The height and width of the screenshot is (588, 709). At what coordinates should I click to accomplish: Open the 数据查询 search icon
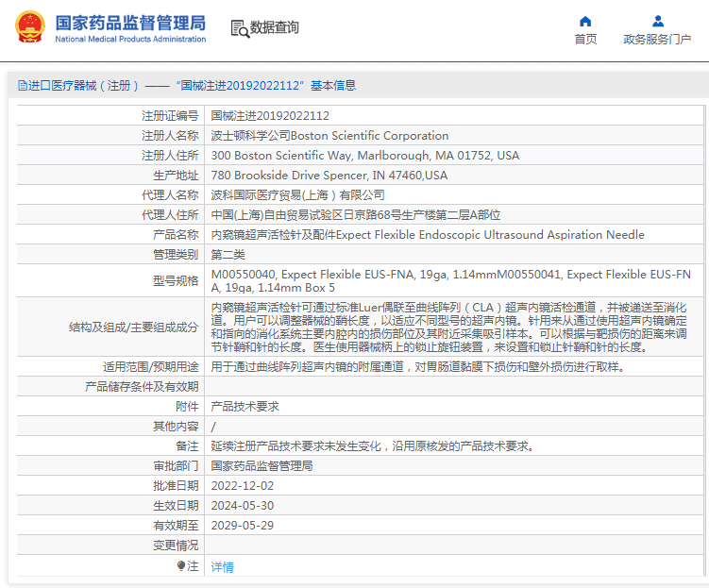pos(240,29)
